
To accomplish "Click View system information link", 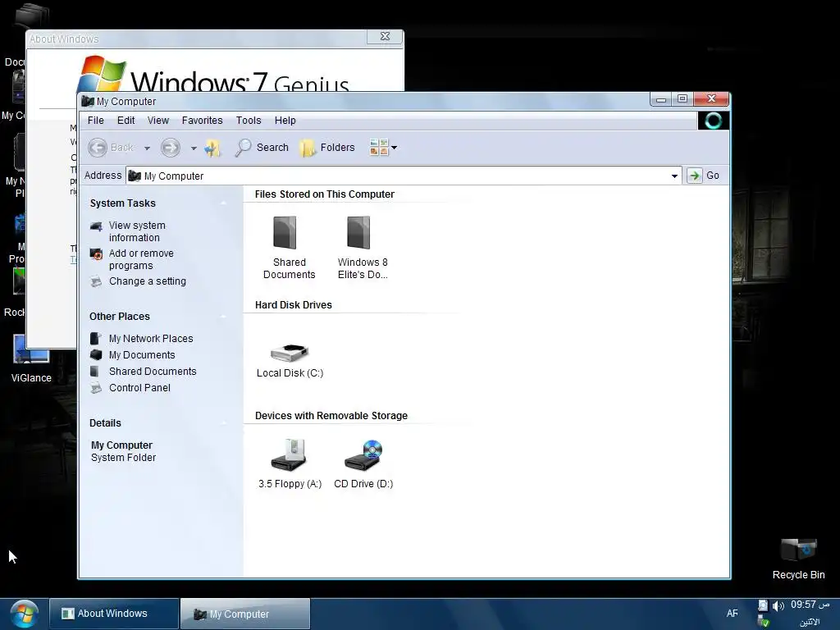I will [137, 231].
